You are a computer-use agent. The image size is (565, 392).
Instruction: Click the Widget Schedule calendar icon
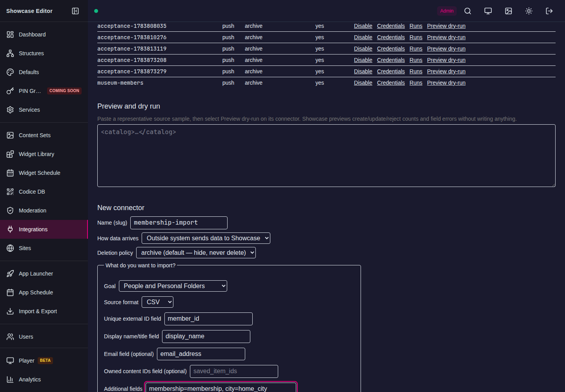[x=10, y=173]
